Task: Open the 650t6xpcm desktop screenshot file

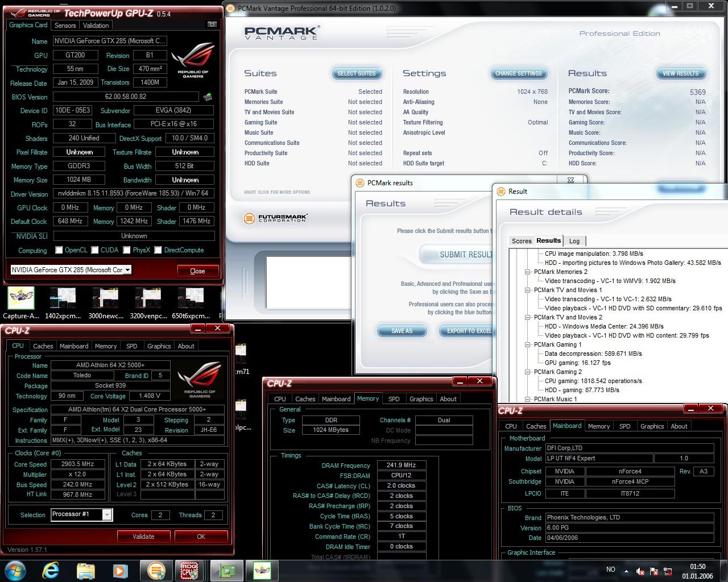Action: pyautogui.click(x=191, y=304)
